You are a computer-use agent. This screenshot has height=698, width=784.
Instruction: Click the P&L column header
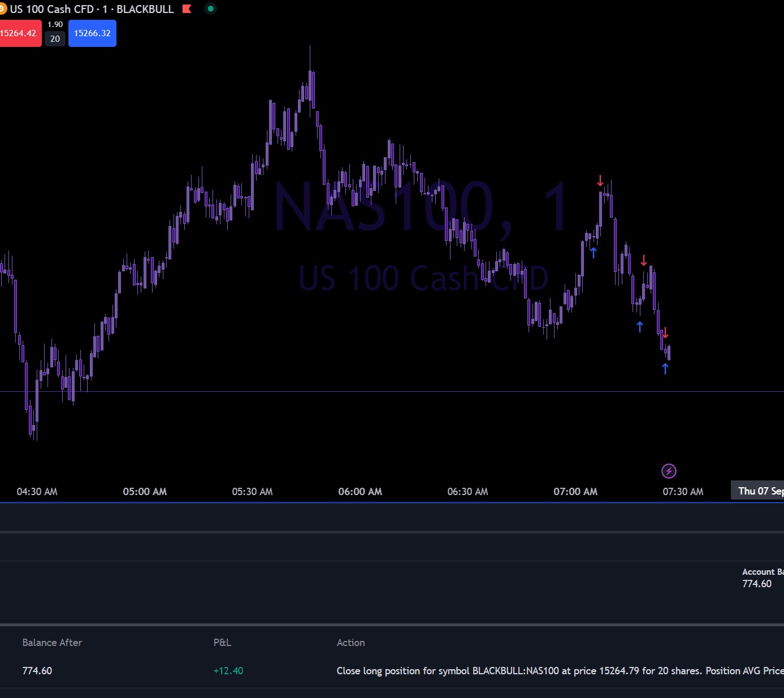tap(222, 643)
